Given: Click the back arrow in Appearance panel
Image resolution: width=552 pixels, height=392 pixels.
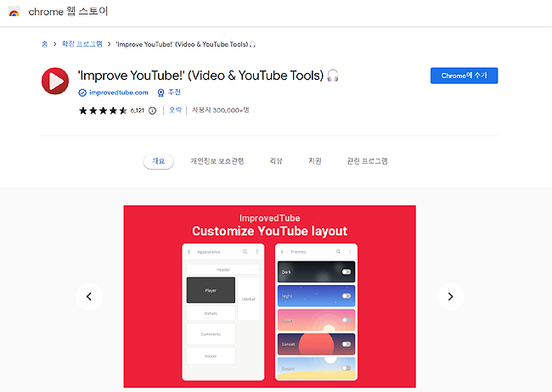Looking at the screenshot, I should click(x=189, y=252).
